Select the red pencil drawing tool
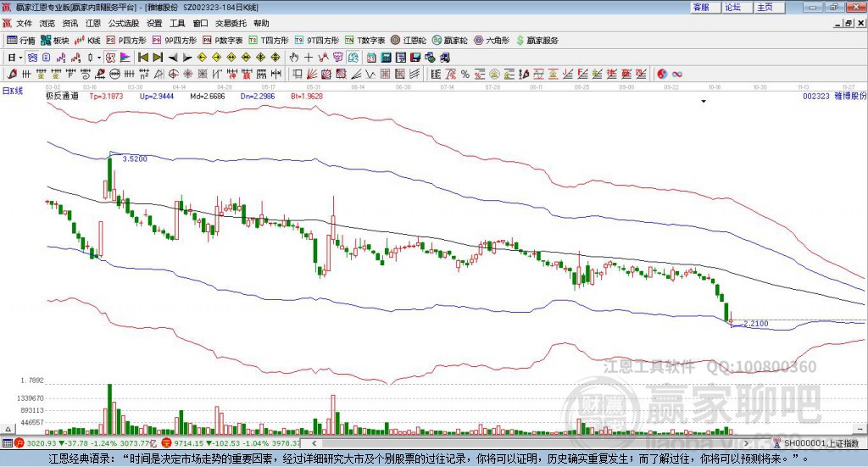Screen dimensions: 868x467 click(x=12, y=74)
